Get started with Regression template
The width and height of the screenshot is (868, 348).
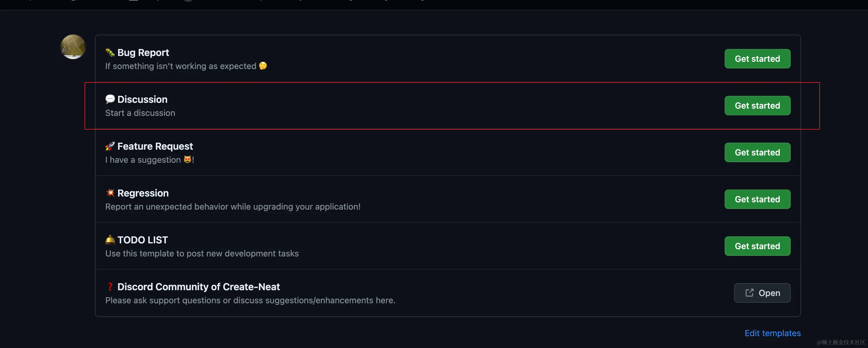coord(757,199)
